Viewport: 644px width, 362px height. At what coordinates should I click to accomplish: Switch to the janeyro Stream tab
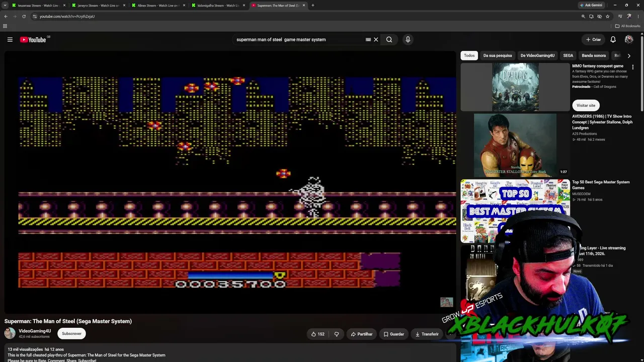pyautogui.click(x=98, y=6)
